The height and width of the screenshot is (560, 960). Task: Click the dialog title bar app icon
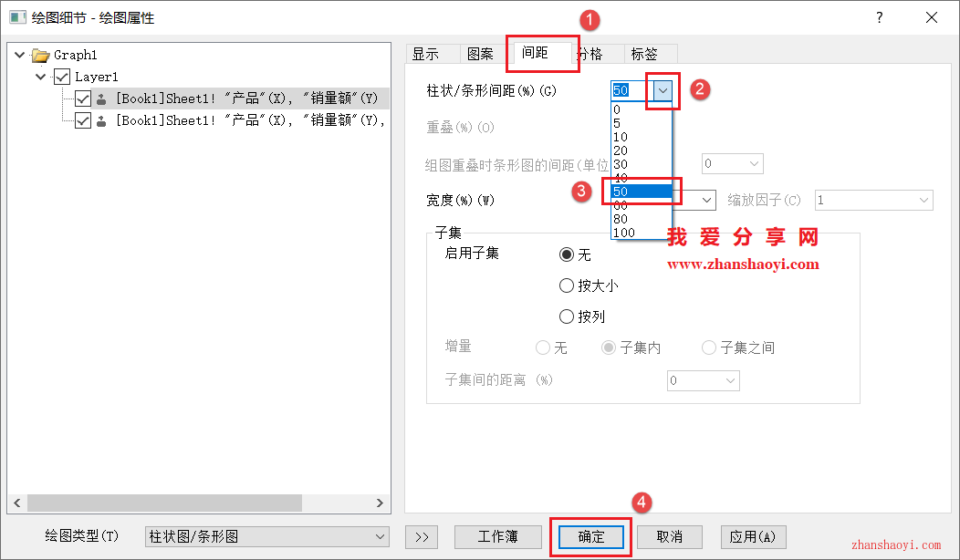click(x=17, y=17)
